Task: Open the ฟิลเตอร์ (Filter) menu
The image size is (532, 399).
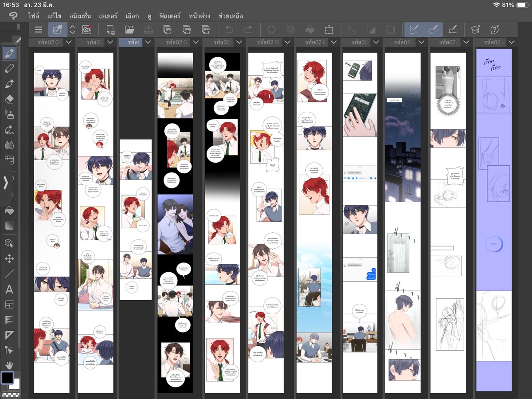Action: coord(170,16)
